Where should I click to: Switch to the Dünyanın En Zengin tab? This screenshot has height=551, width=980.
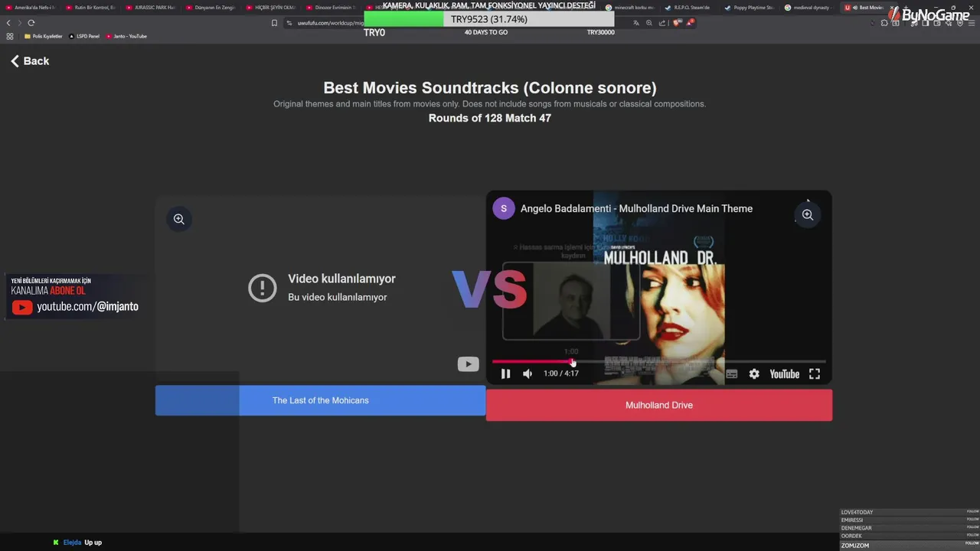tap(211, 8)
